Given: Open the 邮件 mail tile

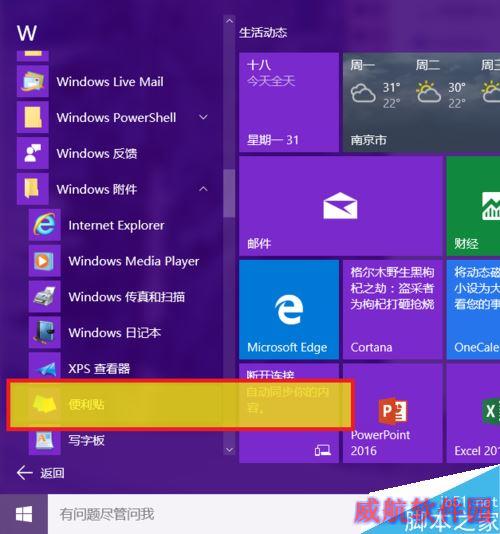Looking at the screenshot, I should coord(341,206).
